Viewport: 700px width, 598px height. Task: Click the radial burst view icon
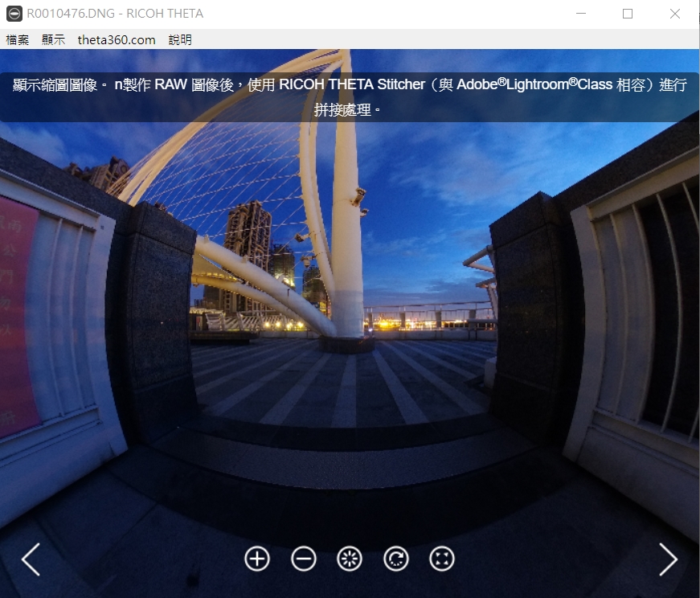[x=350, y=559]
